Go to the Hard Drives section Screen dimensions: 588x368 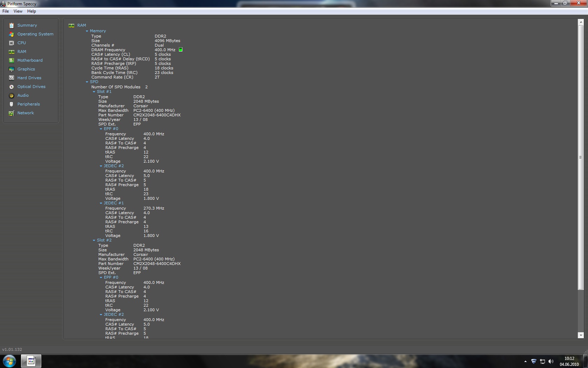pyautogui.click(x=29, y=78)
